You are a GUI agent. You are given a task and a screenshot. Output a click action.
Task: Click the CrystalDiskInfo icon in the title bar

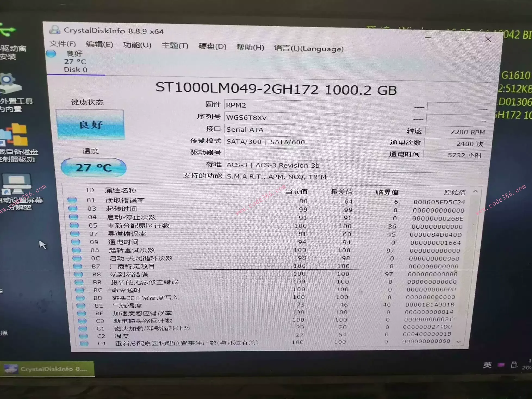coord(55,30)
